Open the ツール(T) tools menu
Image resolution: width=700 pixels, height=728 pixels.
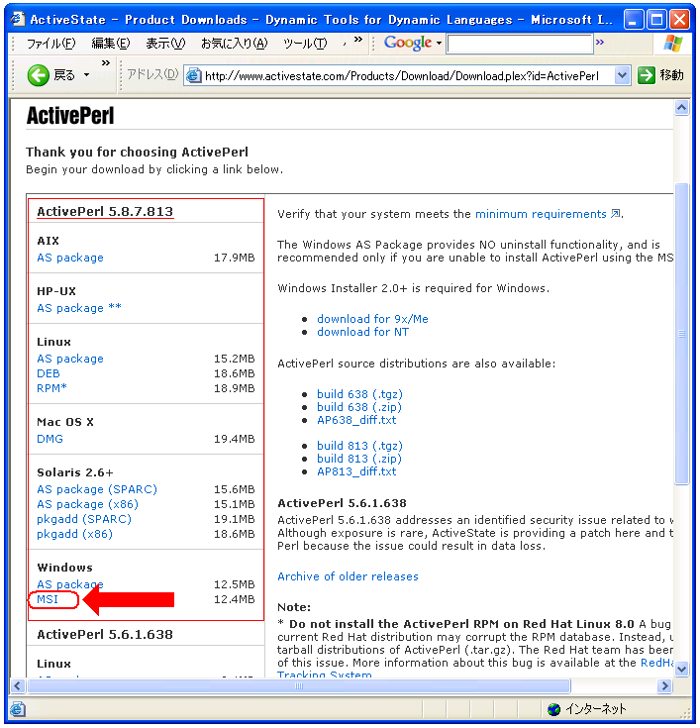point(304,44)
